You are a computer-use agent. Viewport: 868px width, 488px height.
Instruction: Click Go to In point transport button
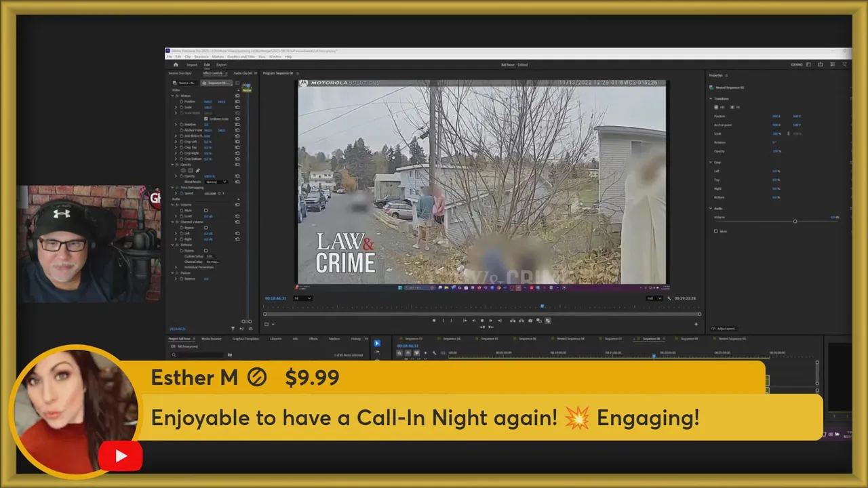[465, 321]
